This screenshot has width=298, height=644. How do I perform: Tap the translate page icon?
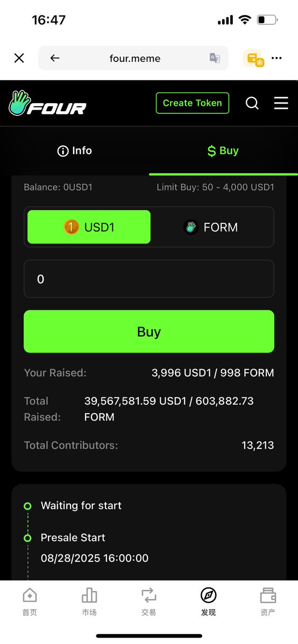point(215,58)
